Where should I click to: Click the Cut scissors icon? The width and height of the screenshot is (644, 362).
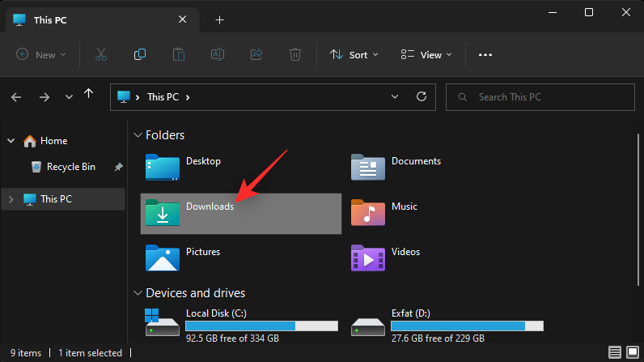click(101, 54)
